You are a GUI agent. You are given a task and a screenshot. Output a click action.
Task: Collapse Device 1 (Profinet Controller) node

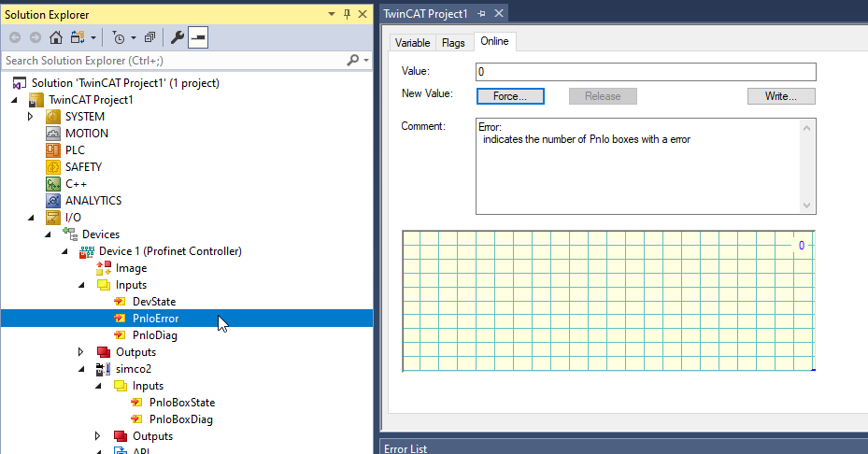point(64,252)
